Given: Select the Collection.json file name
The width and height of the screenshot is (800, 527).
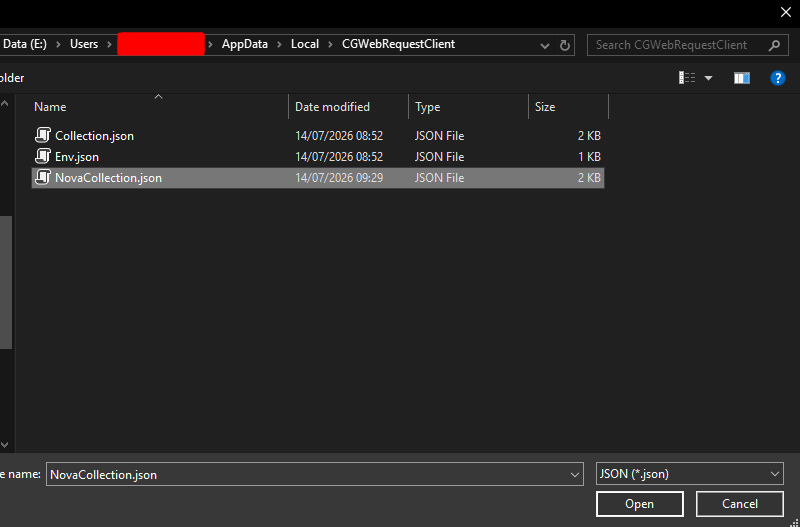Looking at the screenshot, I should pyautogui.click(x=94, y=136).
